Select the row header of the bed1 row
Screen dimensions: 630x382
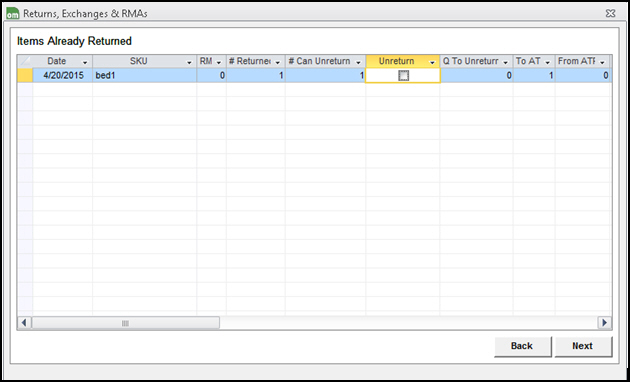pos(25,76)
